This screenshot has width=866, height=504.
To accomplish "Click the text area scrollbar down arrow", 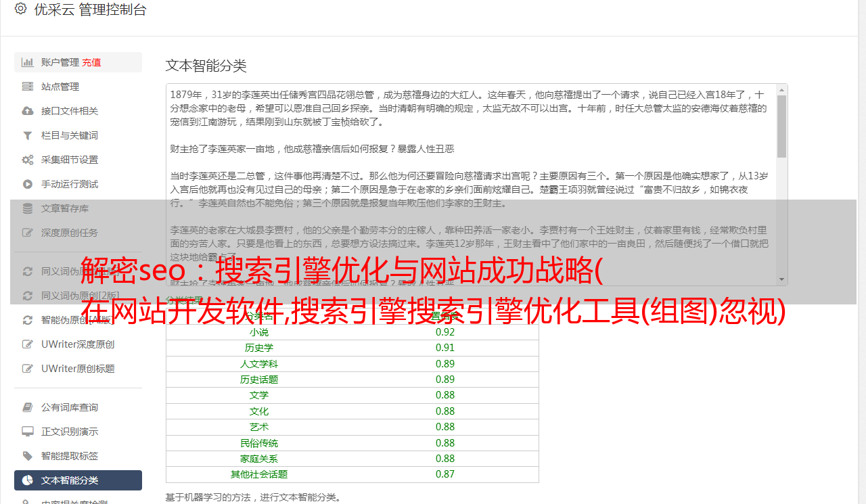I will click(782, 279).
